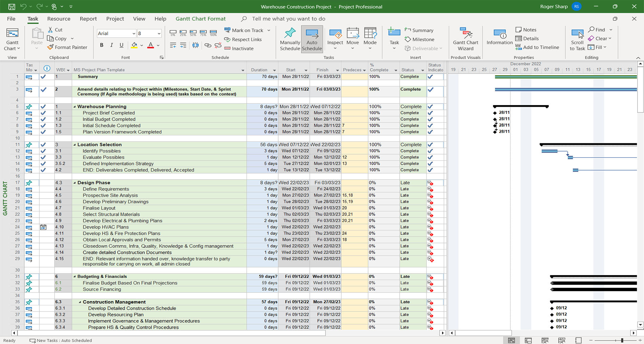Screen dimensions: 644x344
Task: Collapse the Location Selection summary task
Action: (75, 145)
